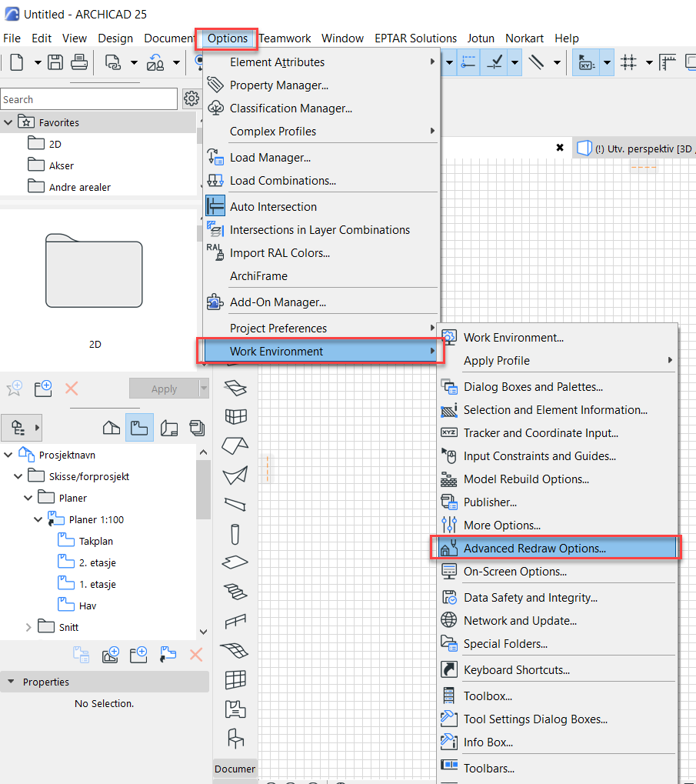Open Apply Profile submenu
This screenshot has height=784, width=696.
pos(557,361)
